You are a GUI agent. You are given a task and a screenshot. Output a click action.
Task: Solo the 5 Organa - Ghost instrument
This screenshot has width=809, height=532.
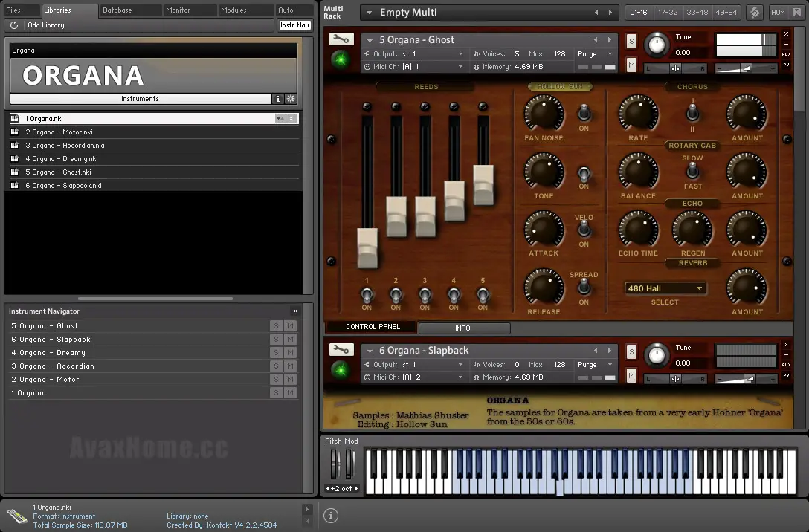point(631,42)
